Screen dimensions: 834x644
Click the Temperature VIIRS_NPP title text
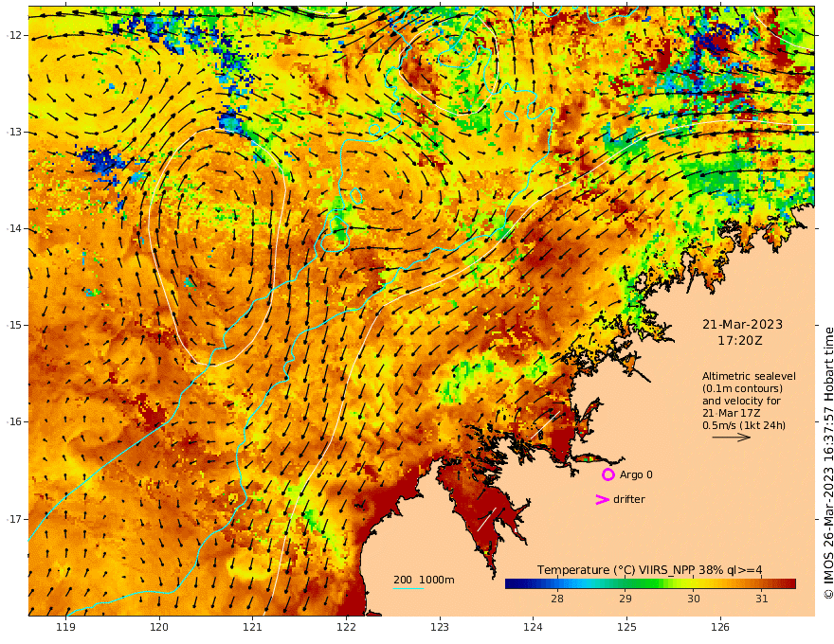[x=649, y=569]
